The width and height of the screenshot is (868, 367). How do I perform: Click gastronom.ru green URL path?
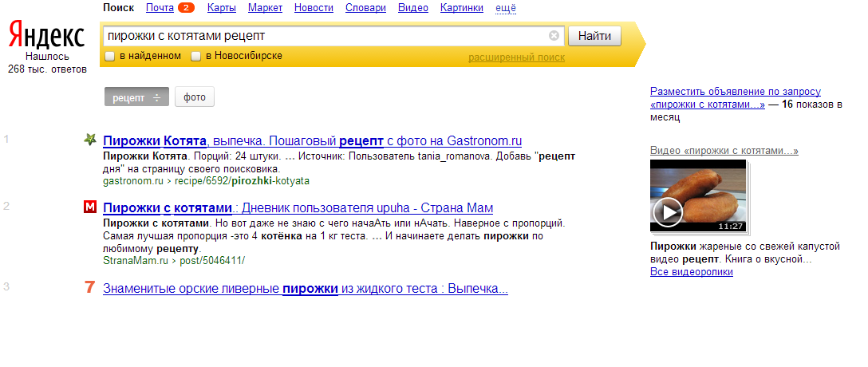click(206, 181)
